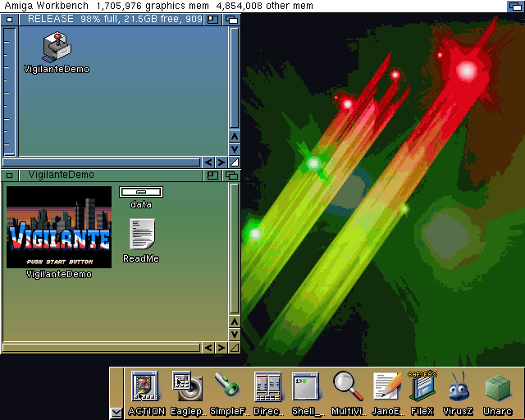Click the RELEASE window zoom gadget
Image resolution: width=525 pixels, height=420 pixels.
[212, 20]
